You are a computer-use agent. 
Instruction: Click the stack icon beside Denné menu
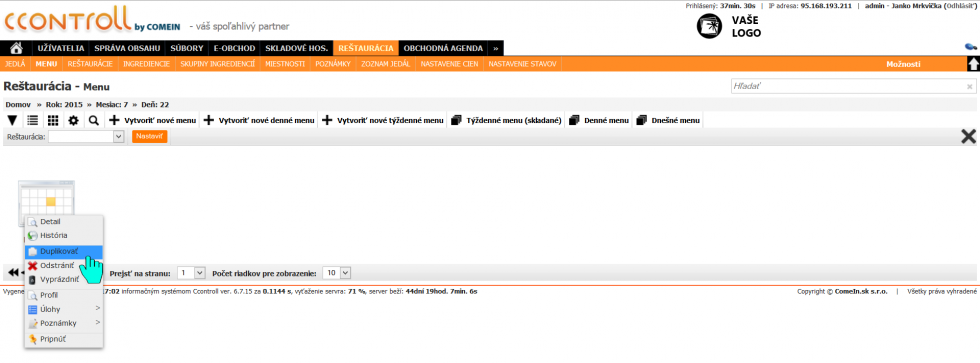click(x=574, y=120)
